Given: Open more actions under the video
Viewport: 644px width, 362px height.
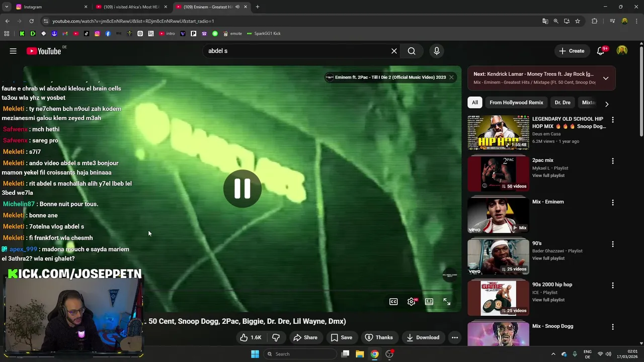Looking at the screenshot, I should (x=455, y=337).
